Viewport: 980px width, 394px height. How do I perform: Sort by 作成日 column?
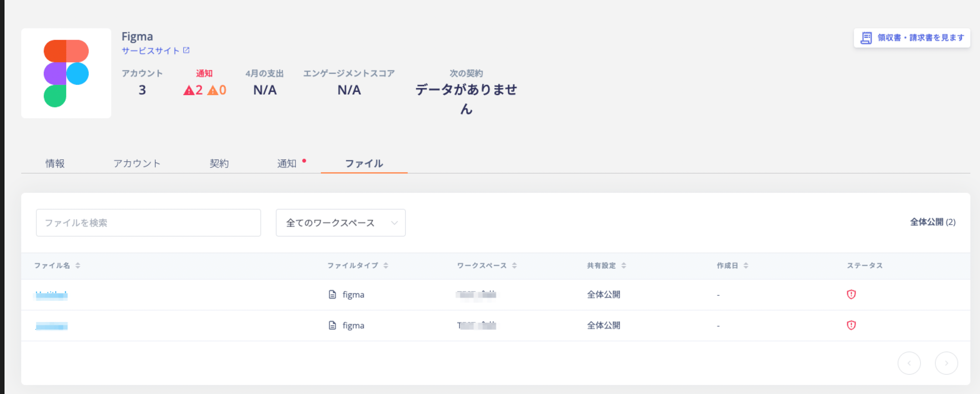coord(746,265)
